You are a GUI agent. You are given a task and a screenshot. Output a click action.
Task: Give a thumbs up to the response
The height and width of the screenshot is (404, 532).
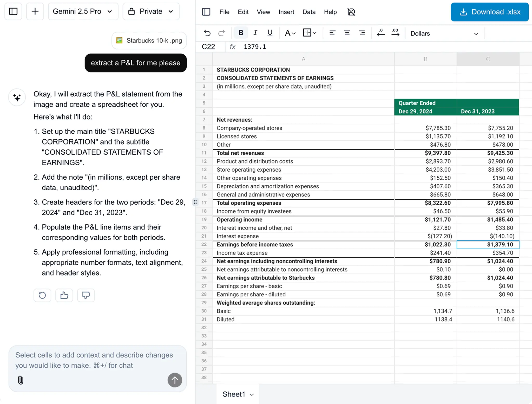tap(64, 295)
